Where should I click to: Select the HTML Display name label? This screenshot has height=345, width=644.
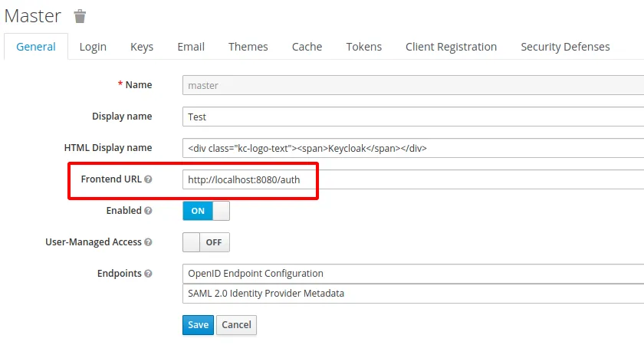[108, 148]
